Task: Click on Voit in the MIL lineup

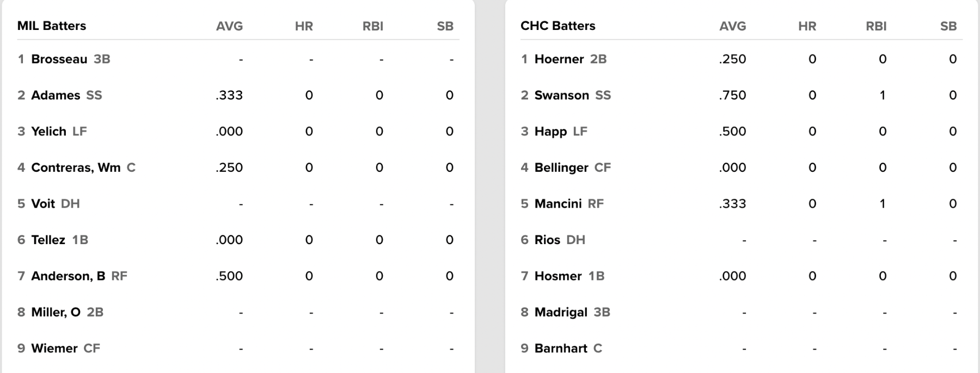Action: pyautogui.click(x=43, y=204)
